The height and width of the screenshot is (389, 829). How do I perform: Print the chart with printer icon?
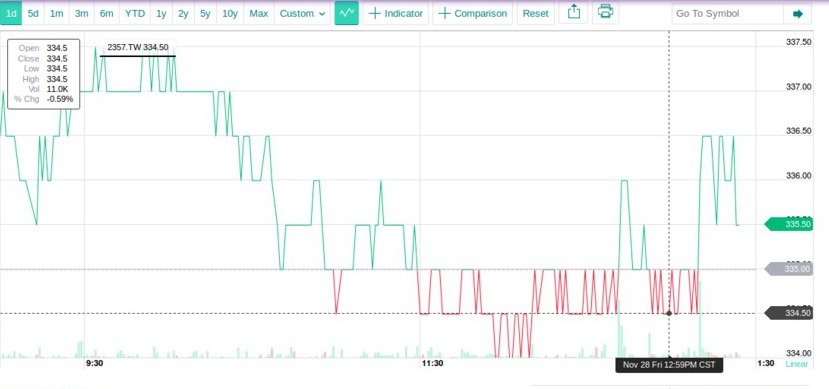tap(605, 12)
